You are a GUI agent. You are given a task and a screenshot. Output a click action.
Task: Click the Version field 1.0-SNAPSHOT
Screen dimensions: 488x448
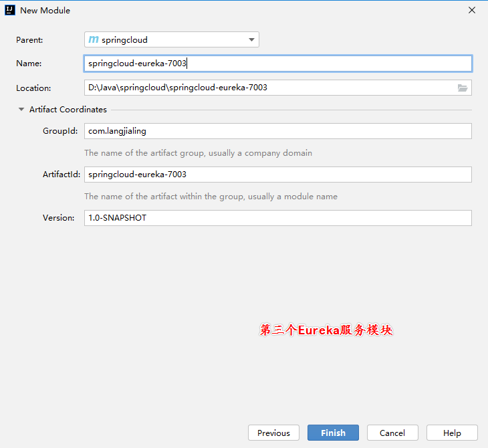(x=277, y=218)
